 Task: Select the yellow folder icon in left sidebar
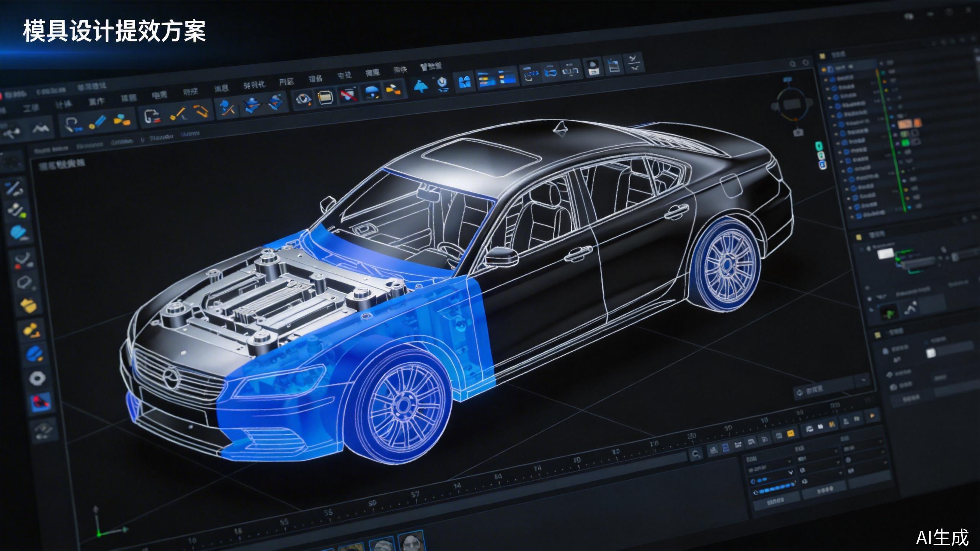[28, 305]
